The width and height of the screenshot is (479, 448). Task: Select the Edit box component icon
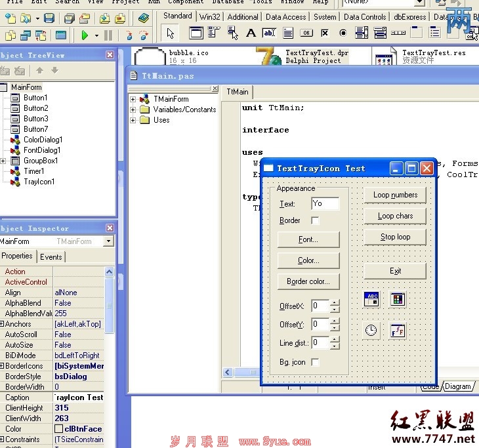coord(269,33)
